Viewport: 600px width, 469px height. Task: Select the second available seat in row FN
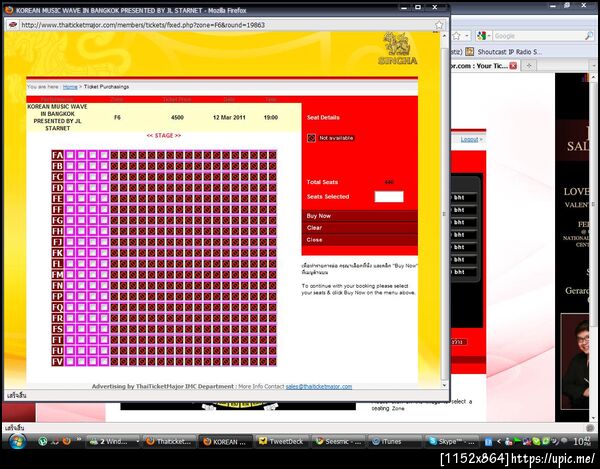tap(81, 285)
